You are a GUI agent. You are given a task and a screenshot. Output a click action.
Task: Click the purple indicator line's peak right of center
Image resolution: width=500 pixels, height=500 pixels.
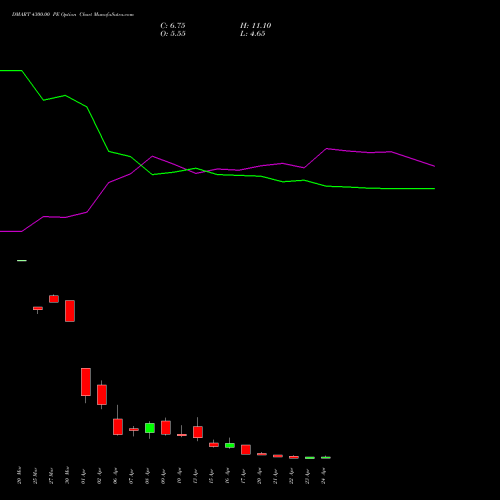pyautogui.click(x=327, y=149)
